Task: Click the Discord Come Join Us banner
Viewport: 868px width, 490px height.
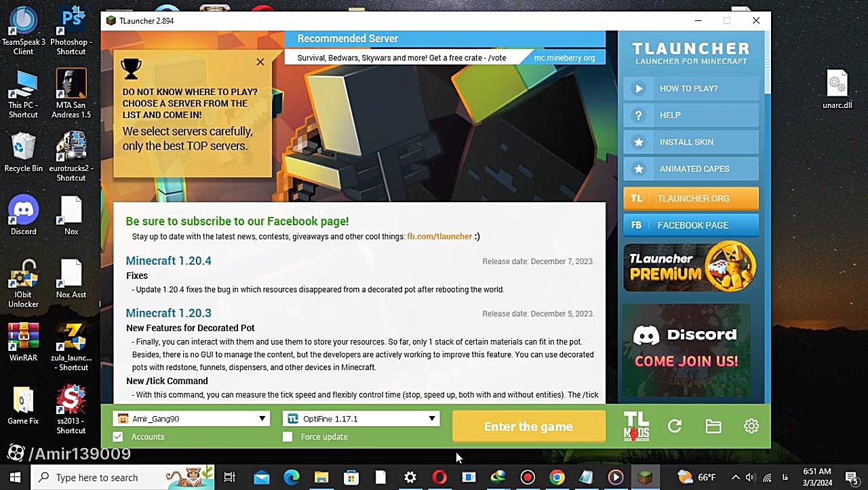Action: 686,350
